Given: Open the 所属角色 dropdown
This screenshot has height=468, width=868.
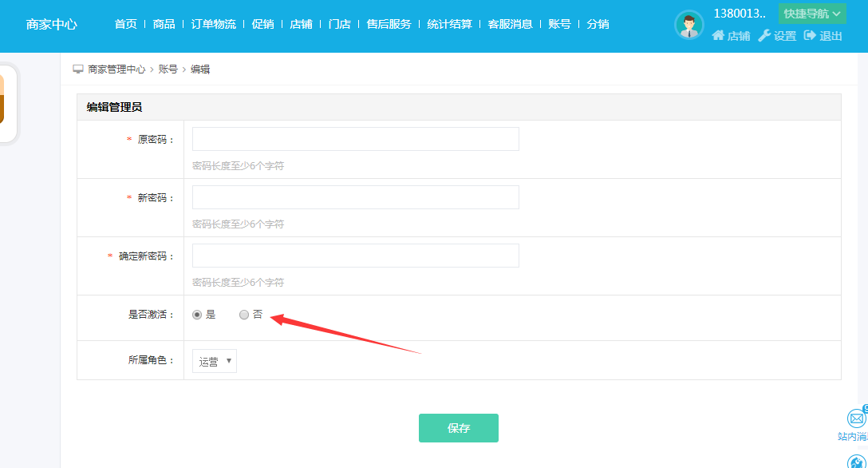Looking at the screenshot, I should 215,361.
